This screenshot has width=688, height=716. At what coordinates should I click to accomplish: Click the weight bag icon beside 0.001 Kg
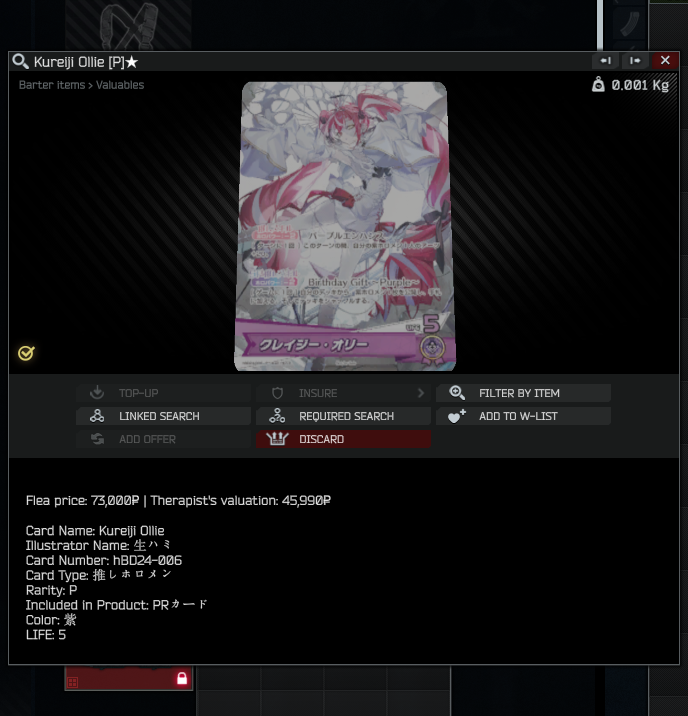pyautogui.click(x=598, y=84)
